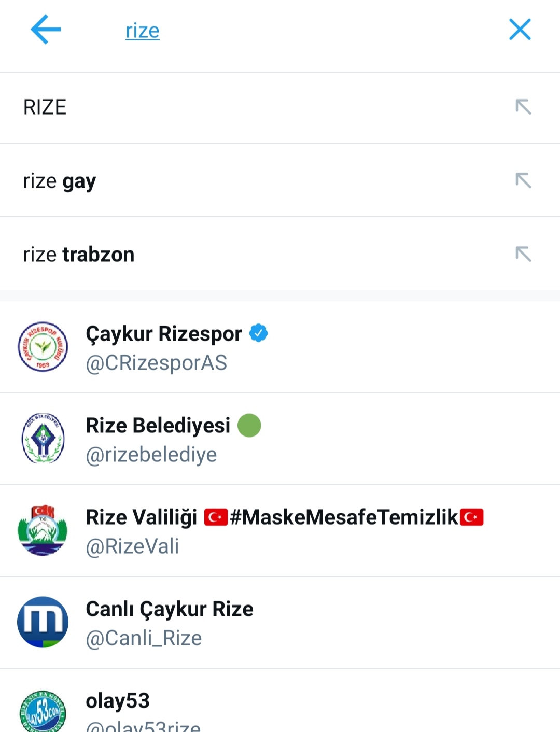Fill search with RIZE suggestion arrow
560x732 pixels.
click(523, 107)
